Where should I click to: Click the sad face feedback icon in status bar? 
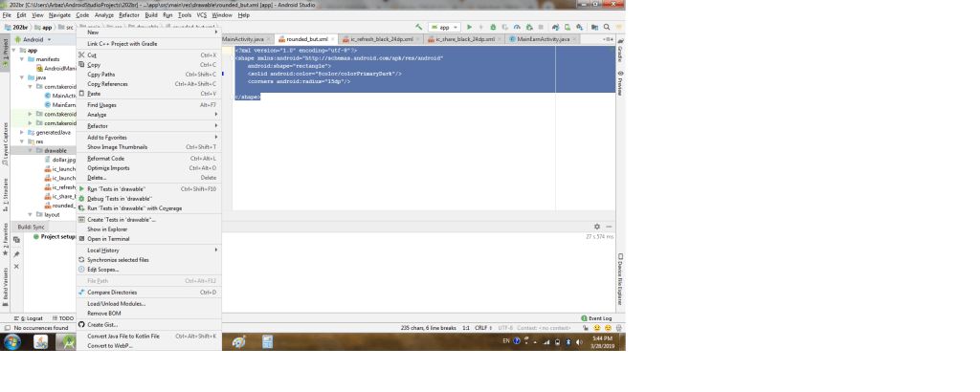(x=608, y=328)
